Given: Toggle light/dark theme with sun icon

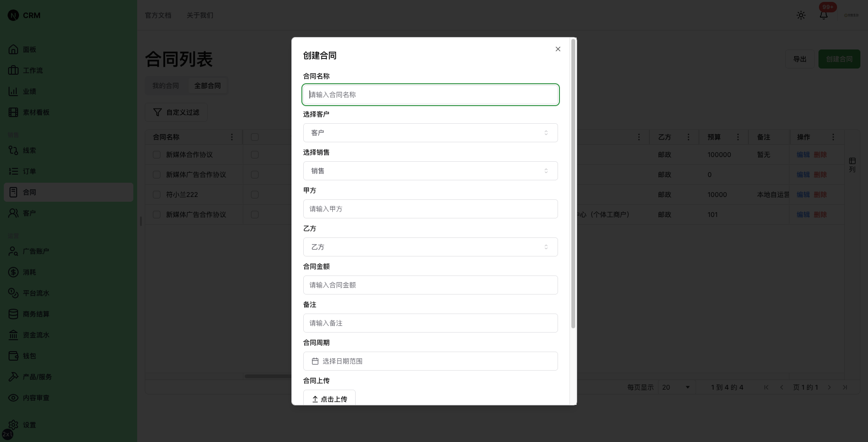Looking at the screenshot, I should (800, 15).
